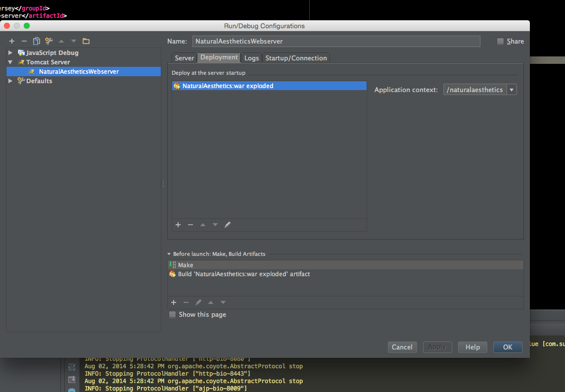Open the Startup/Connection tab
Screen dimensions: 565x392
point(296,57)
